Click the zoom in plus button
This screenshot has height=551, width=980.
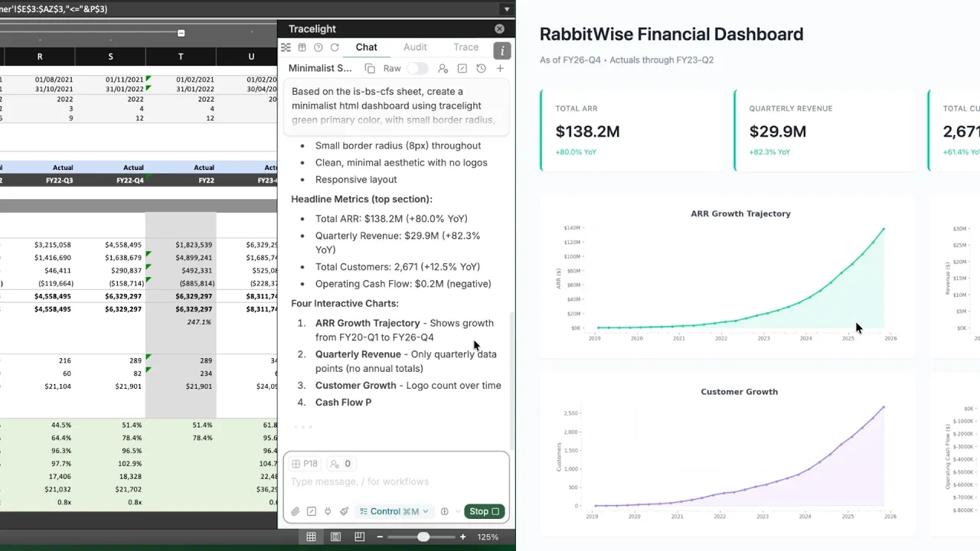point(462,537)
